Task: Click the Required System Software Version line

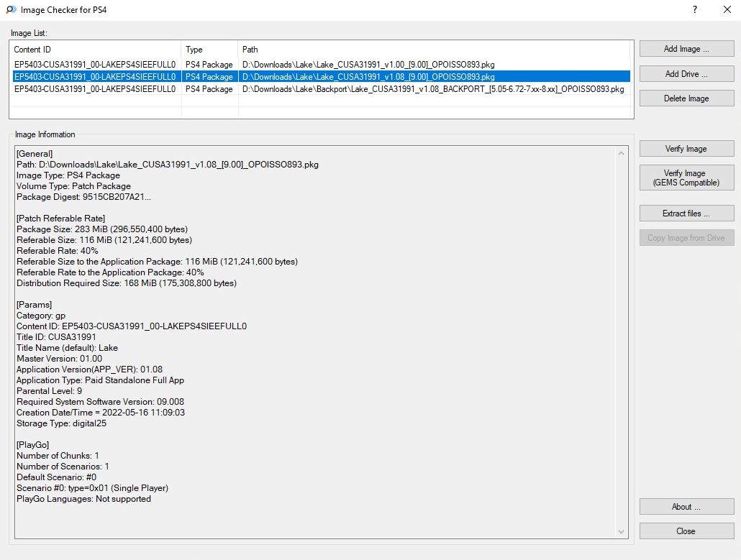Action: click(100, 402)
